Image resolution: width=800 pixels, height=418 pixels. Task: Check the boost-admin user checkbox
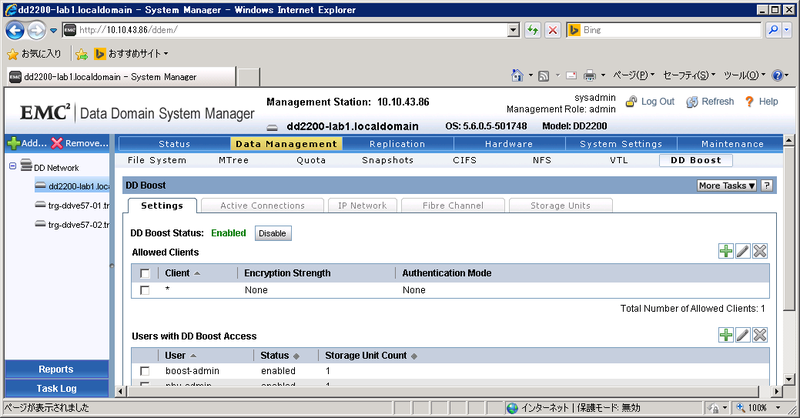click(145, 371)
